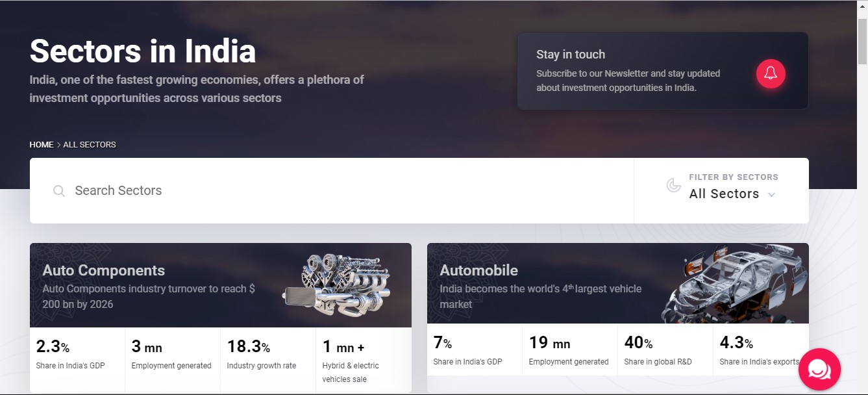Click the 40% Share in global R&D stat
Viewport: 868px width, 395px height.
tap(665, 351)
